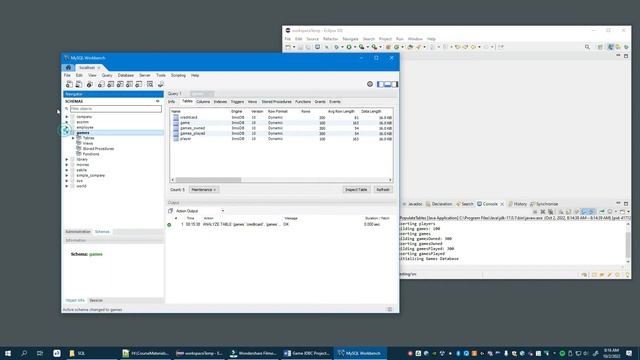Open MySQL Workbench from taskbar
Image resolution: width=640 pixels, height=360 pixels.
(360, 353)
